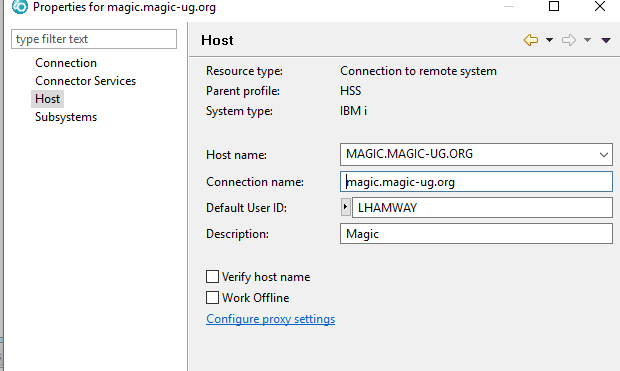Viewport: 620px width, 371px height.
Task: Open the Subsystems properties page
Action: [66, 117]
